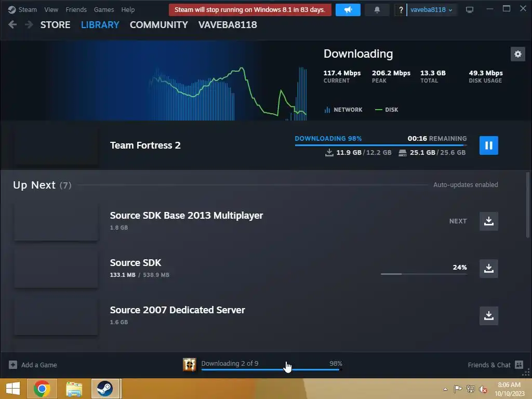Click the Downloading 2 of 9 status

(x=230, y=363)
